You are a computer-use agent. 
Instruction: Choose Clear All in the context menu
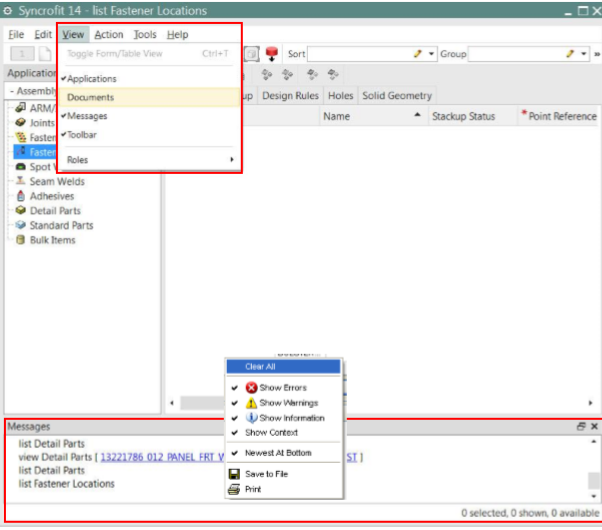pyautogui.click(x=283, y=366)
